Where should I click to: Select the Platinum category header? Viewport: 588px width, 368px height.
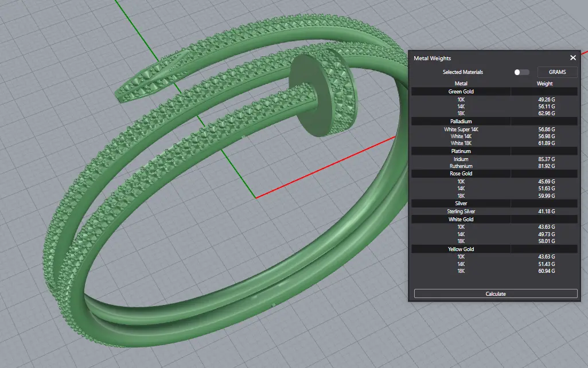[461, 151]
